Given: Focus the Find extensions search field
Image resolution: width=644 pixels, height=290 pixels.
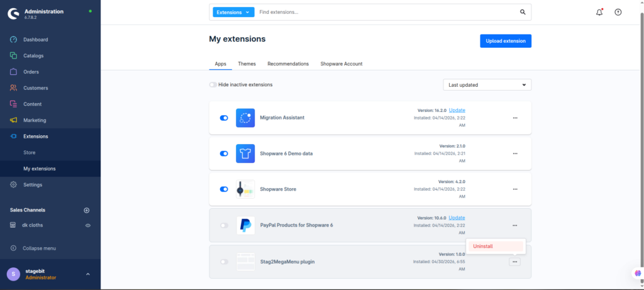Looking at the screenshot, I should pos(386,13).
